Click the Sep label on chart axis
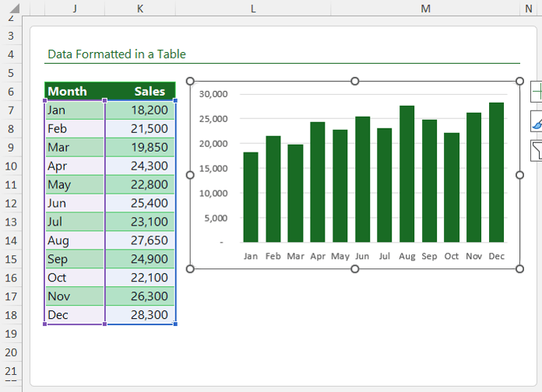The width and height of the screenshot is (542, 392). [429, 256]
